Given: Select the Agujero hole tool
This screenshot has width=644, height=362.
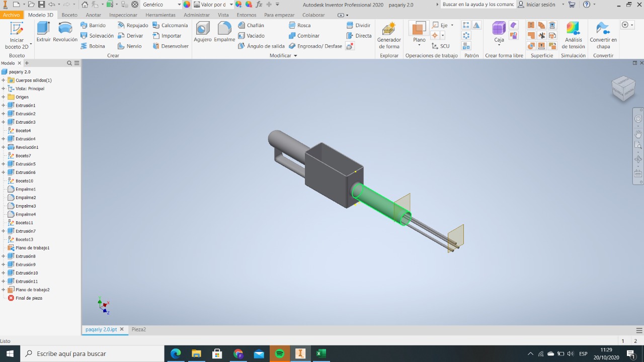Looking at the screenshot, I should [203, 32].
